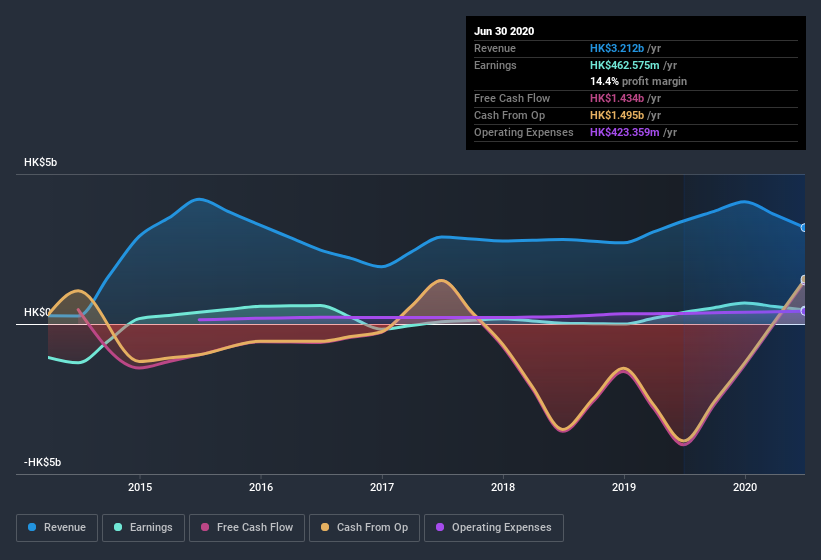Click the -HK$5b y-axis label

tap(42, 462)
